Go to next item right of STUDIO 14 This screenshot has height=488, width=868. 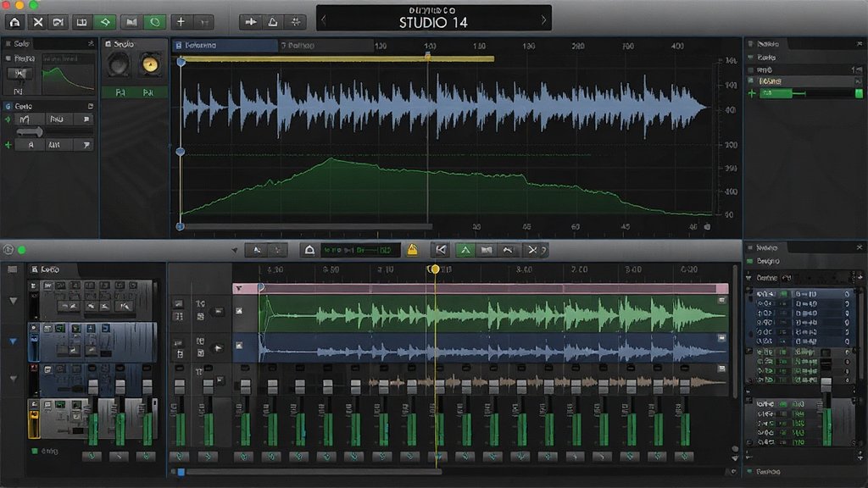[543, 20]
